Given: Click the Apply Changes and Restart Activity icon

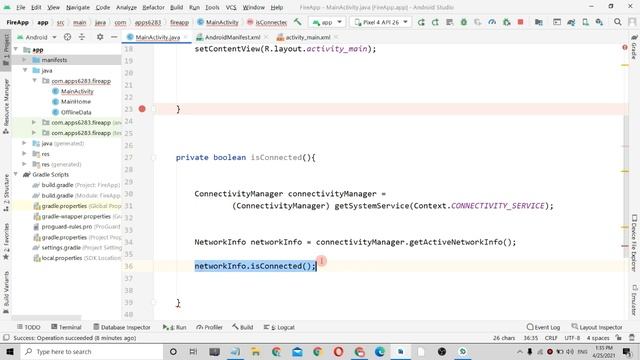Looking at the screenshot, I should [435, 22].
